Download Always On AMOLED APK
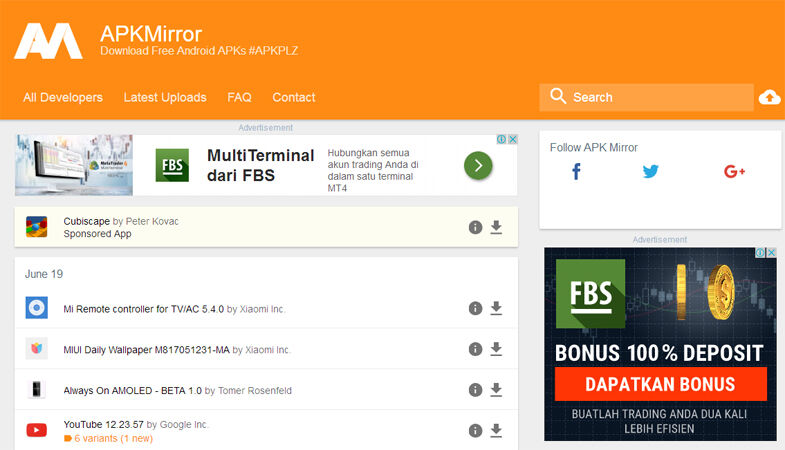The width and height of the screenshot is (785, 450). pos(496,390)
